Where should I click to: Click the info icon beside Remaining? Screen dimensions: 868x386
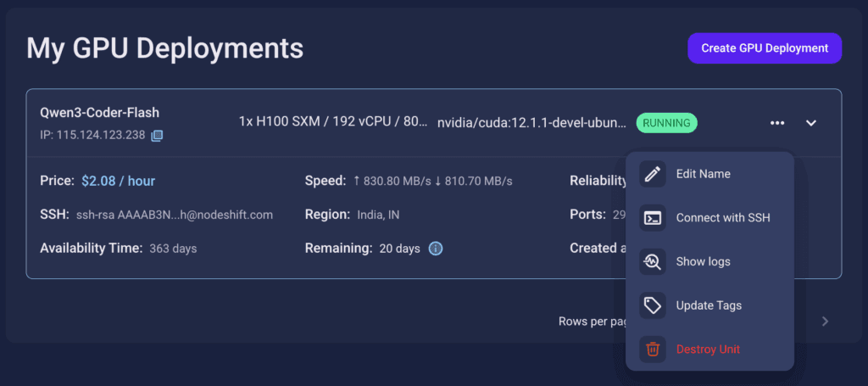(x=436, y=249)
